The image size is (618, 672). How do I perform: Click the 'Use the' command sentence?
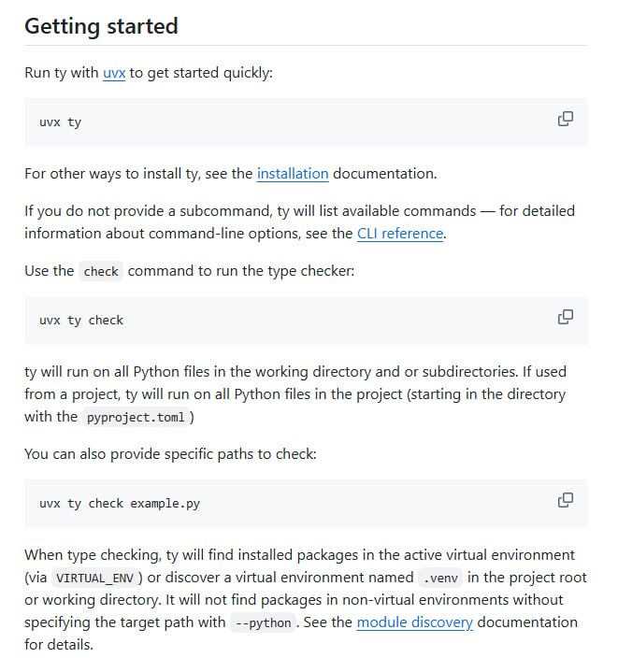[190, 271]
